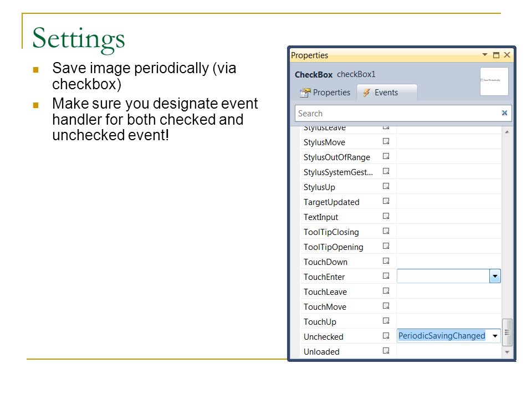
Task: Select the TouchMove event row
Action: (x=400, y=306)
